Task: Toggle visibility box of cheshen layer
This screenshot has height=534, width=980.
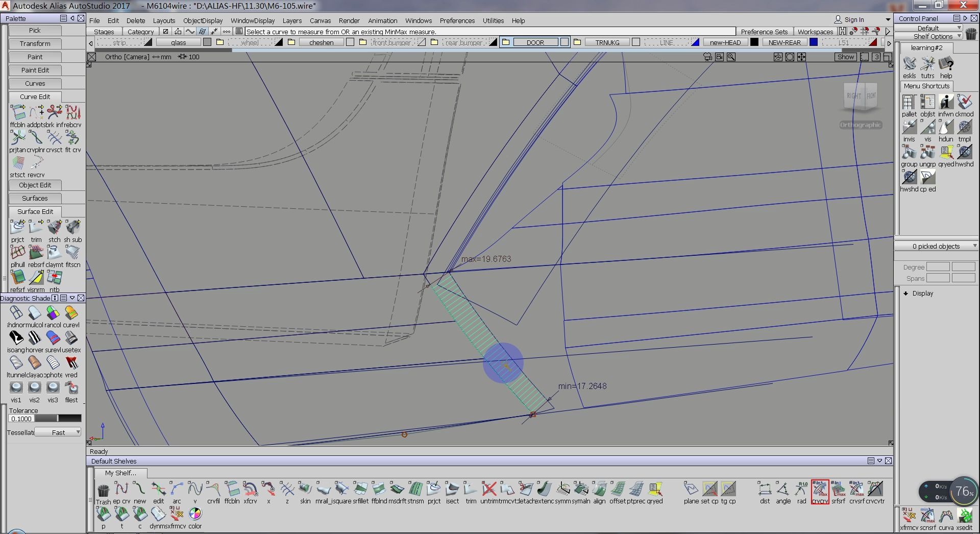Action: pos(350,42)
